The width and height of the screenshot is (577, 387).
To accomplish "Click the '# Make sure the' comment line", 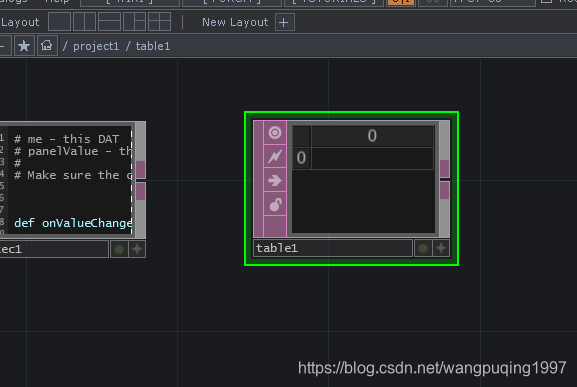I will 73,175.
